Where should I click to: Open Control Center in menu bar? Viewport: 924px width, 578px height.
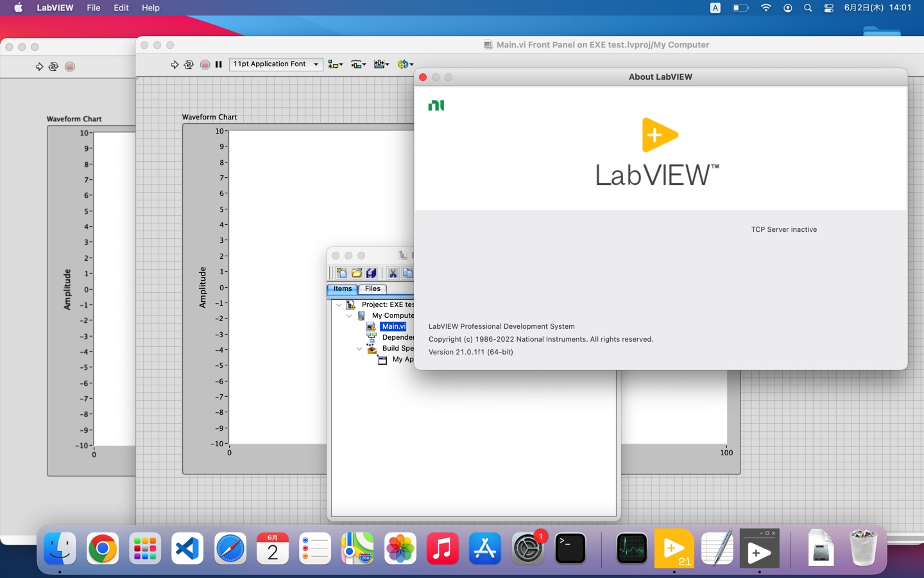[828, 8]
